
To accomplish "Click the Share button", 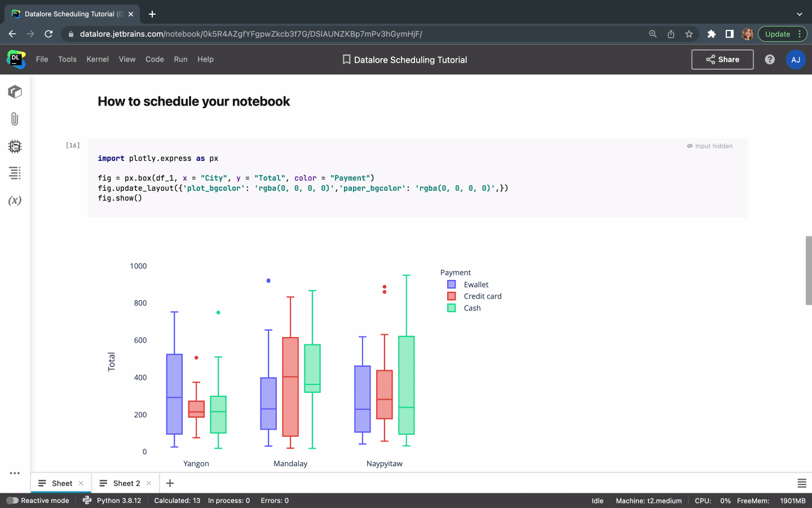I will point(722,59).
